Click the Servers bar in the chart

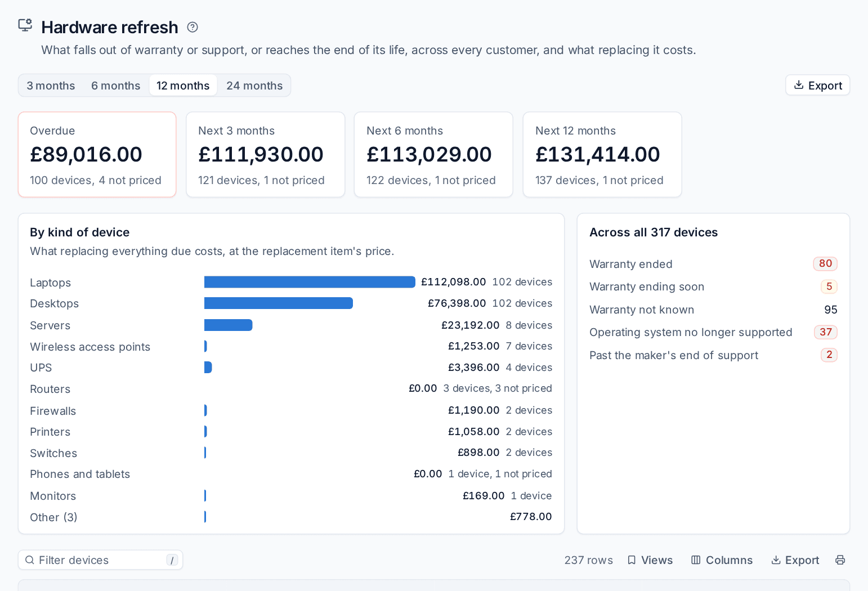(229, 325)
